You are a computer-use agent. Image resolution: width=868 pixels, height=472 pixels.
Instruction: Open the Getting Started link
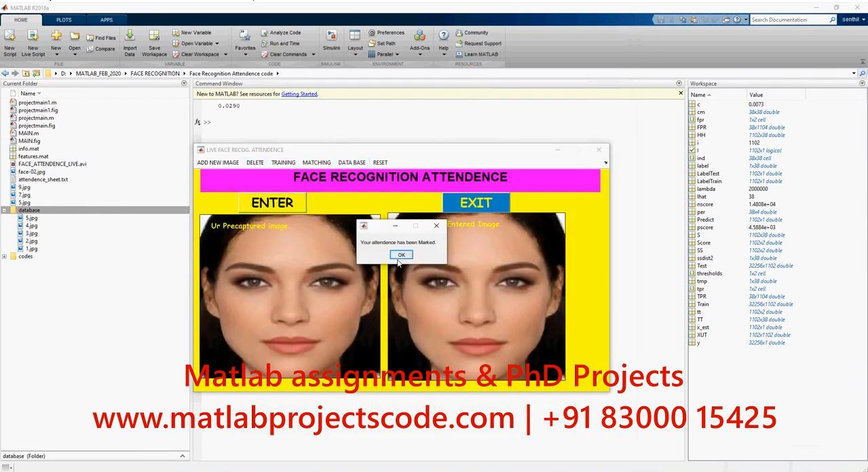pyautogui.click(x=299, y=94)
